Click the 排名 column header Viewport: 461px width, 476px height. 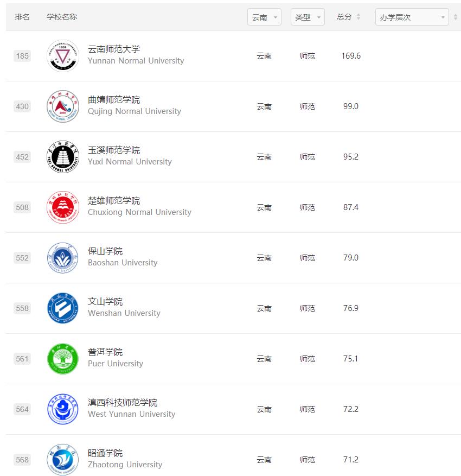(x=22, y=17)
